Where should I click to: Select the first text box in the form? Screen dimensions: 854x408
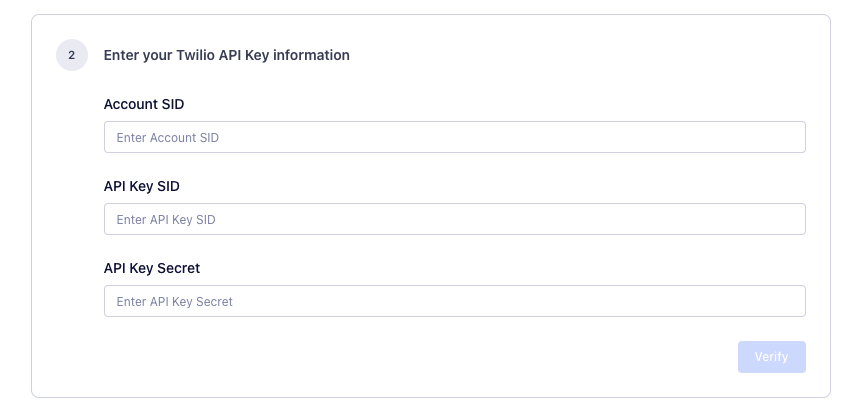coord(454,137)
